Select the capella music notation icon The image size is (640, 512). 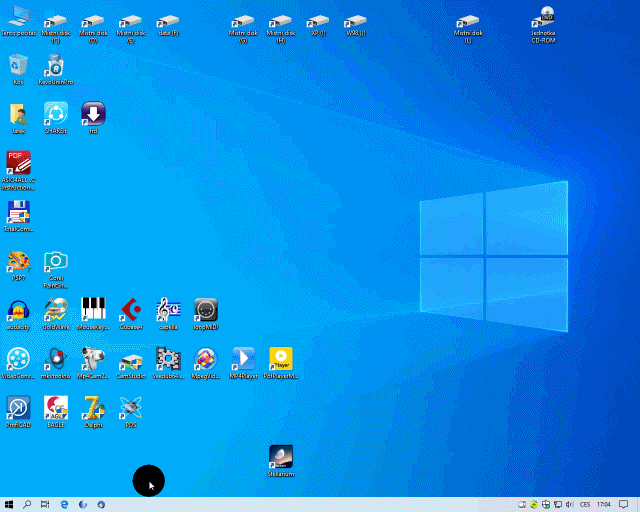tap(168, 314)
